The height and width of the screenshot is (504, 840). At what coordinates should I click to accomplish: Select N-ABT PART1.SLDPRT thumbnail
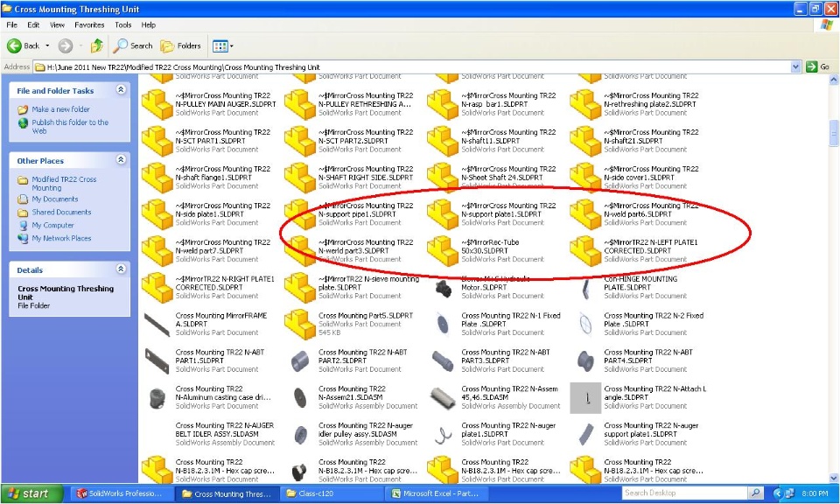pyautogui.click(x=157, y=361)
